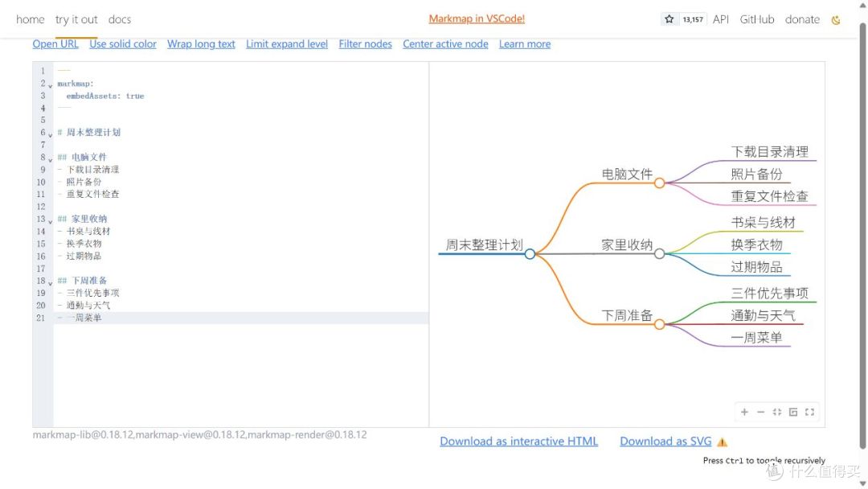The height and width of the screenshot is (489, 868).
Task: Click the star count 13,157
Action: (693, 19)
